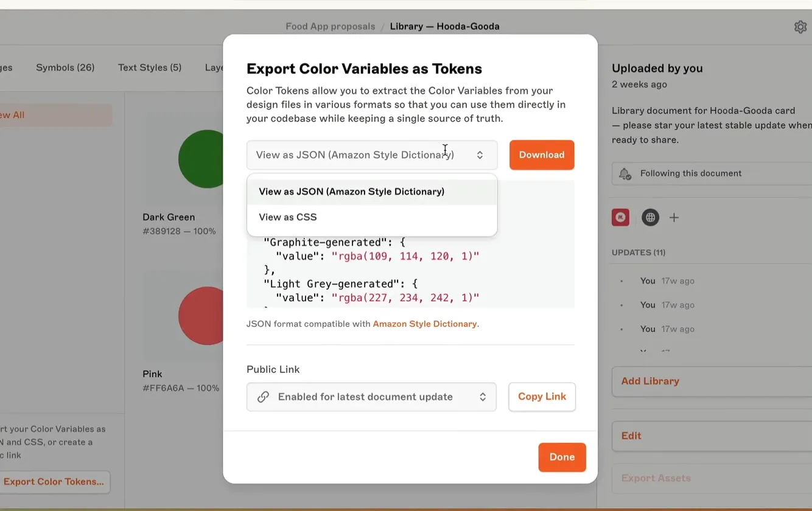Click the bell icon for following status
Screen dimensions: 812x511
coord(625,174)
